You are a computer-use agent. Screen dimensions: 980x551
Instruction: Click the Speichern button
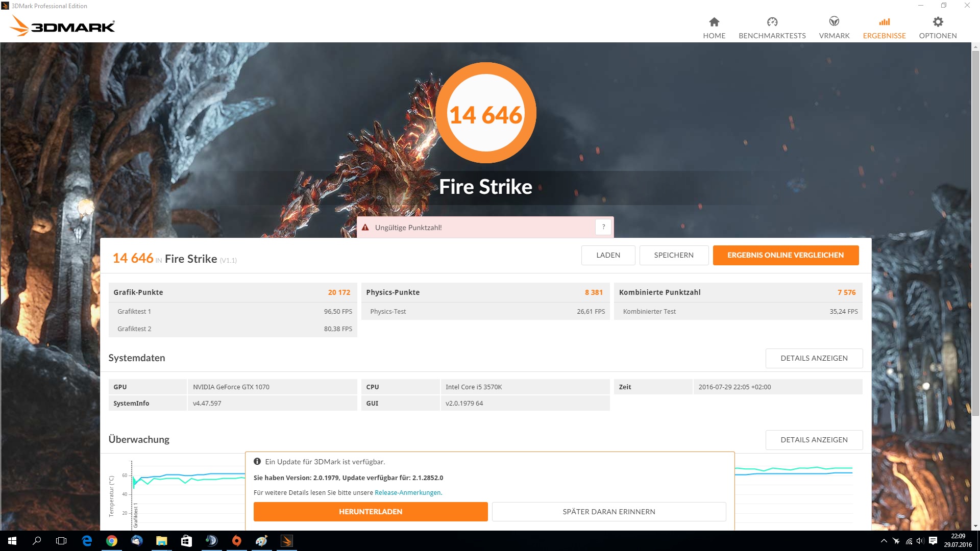[673, 255]
